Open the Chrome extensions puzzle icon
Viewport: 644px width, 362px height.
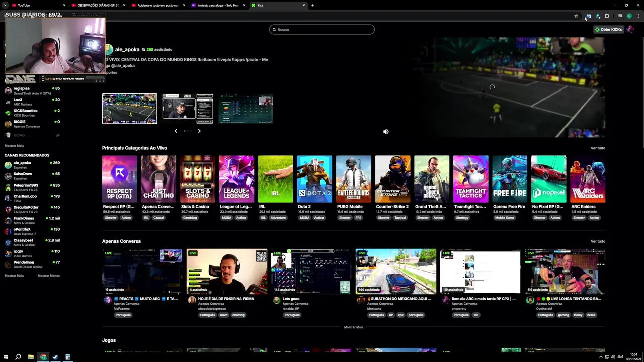[607, 16]
